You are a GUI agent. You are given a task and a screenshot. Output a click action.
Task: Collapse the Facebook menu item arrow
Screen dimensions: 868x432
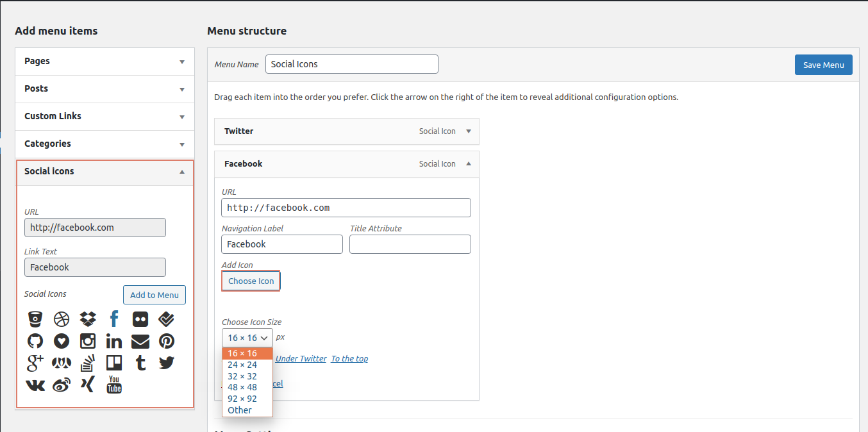pyautogui.click(x=469, y=164)
